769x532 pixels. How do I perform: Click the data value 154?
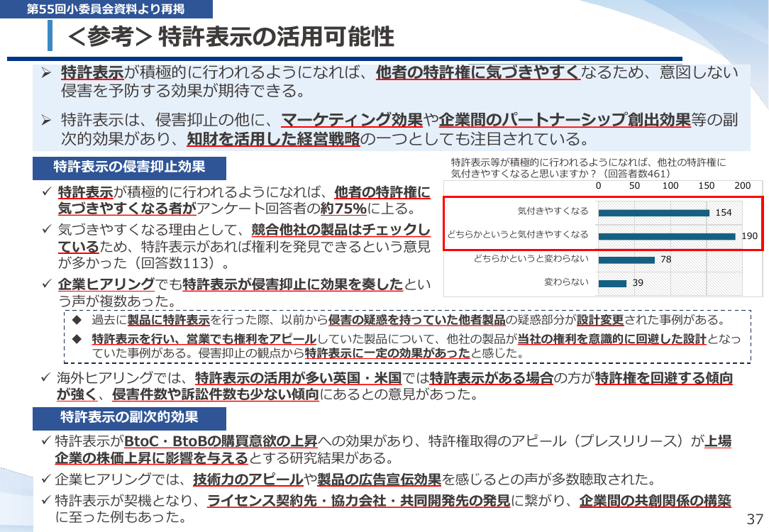coord(724,213)
